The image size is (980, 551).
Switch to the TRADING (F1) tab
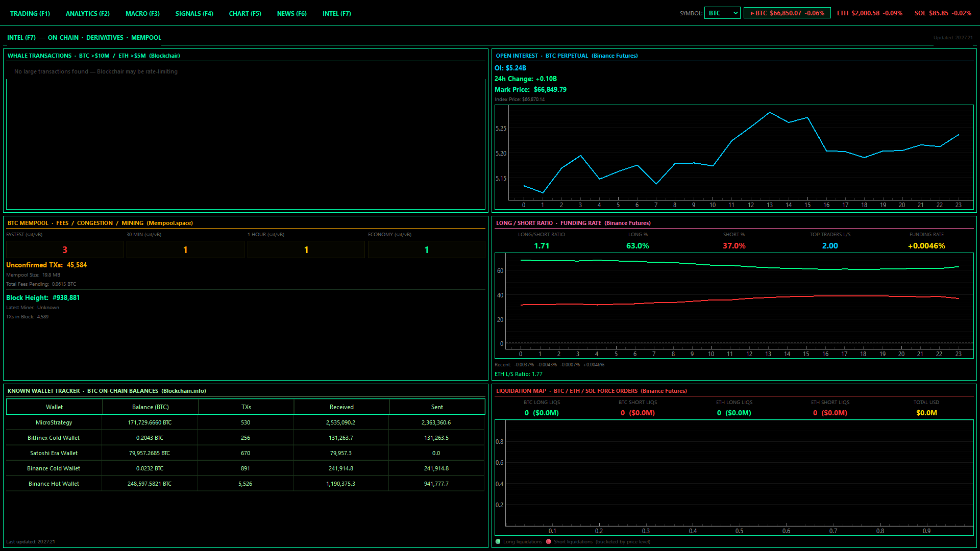pyautogui.click(x=30, y=14)
